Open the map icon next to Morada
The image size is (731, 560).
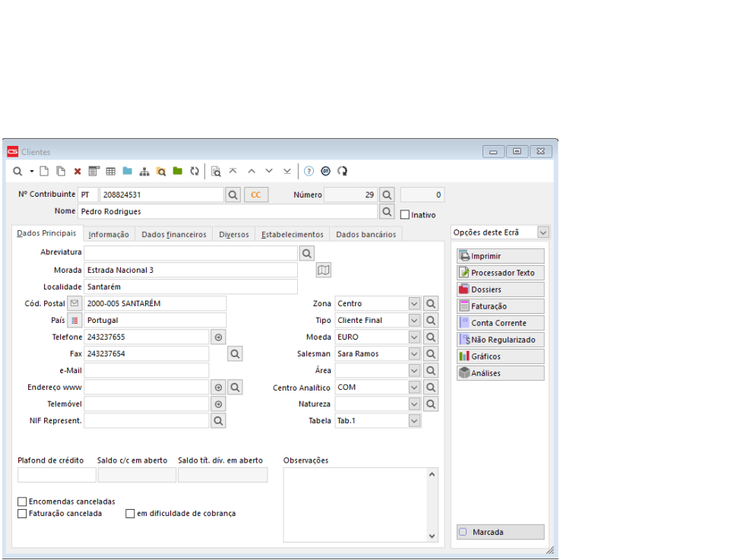coord(324,270)
